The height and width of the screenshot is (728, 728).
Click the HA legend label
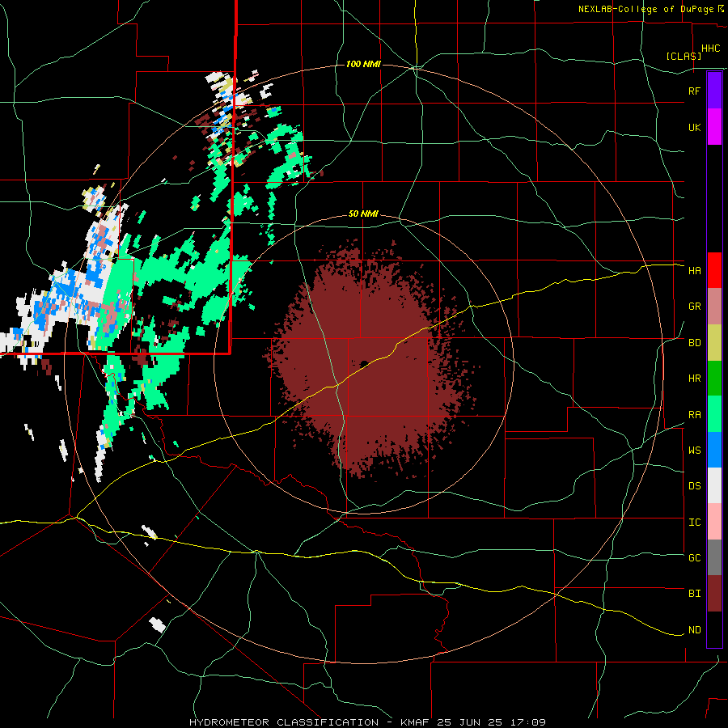coord(694,270)
